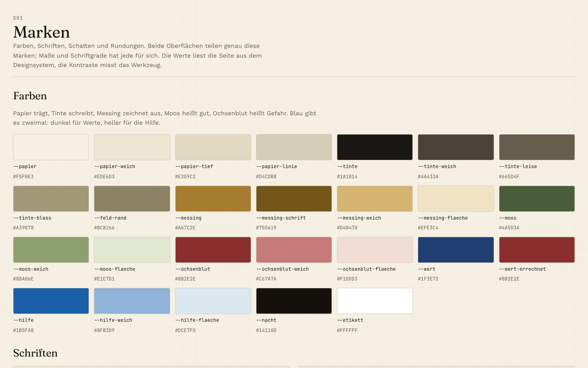Click the Schriften section heading
The width and height of the screenshot is (588, 368).
click(x=35, y=353)
